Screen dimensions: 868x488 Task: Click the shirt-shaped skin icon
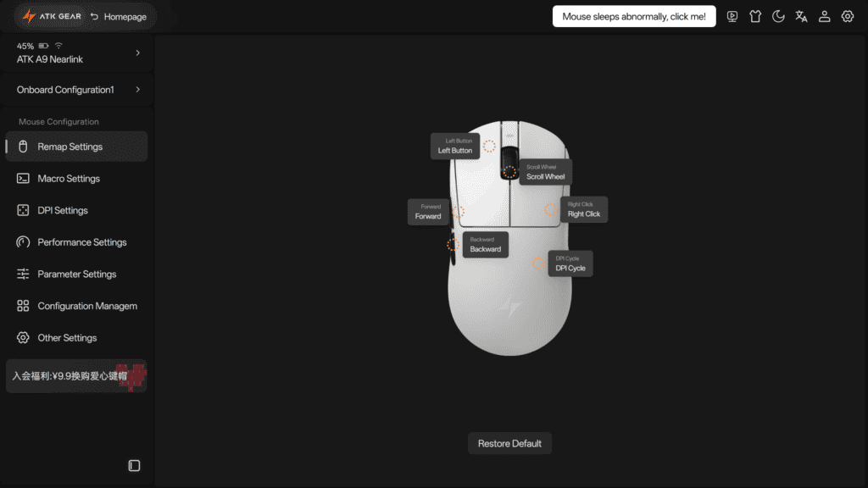coord(755,17)
